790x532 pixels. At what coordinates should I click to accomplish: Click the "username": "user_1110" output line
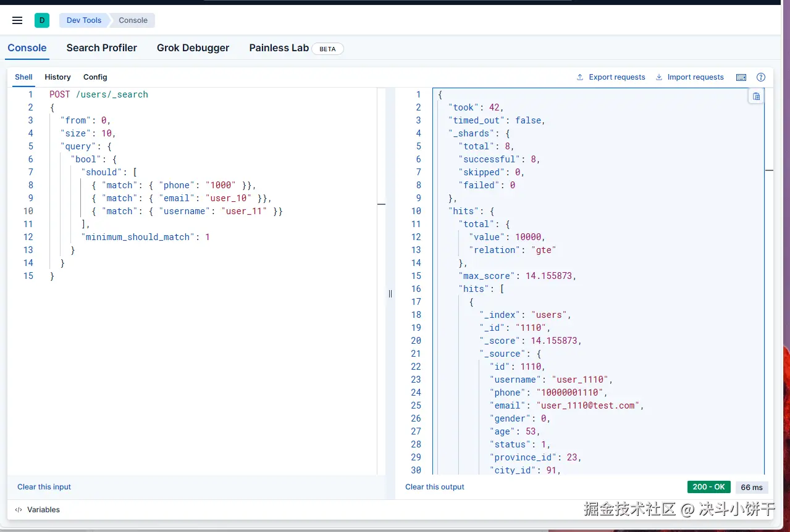pos(552,380)
